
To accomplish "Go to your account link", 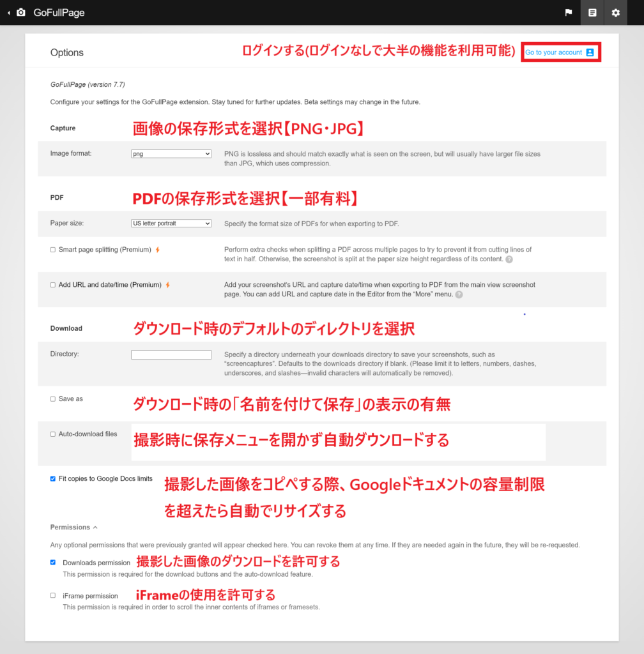I will click(x=553, y=52).
